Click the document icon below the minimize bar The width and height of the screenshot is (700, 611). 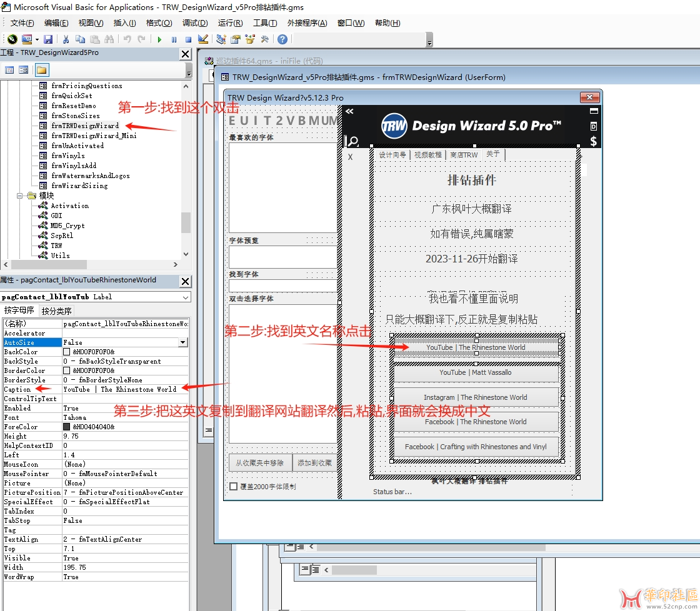[593, 126]
